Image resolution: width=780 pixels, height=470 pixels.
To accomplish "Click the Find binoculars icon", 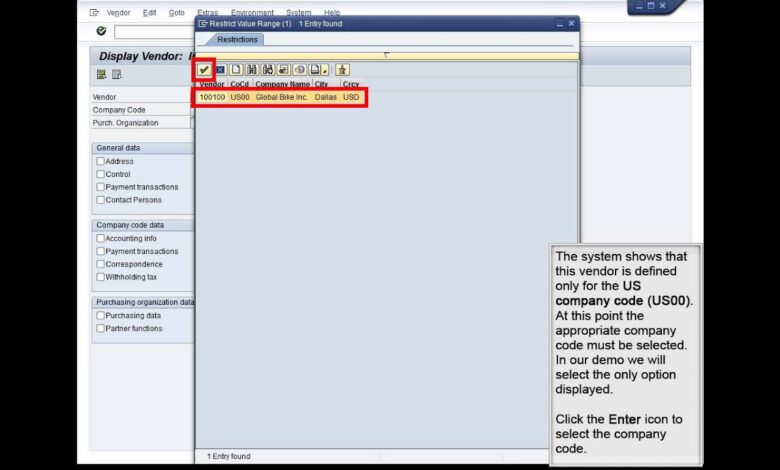I will pyautogui.click(x=252, y=70).
